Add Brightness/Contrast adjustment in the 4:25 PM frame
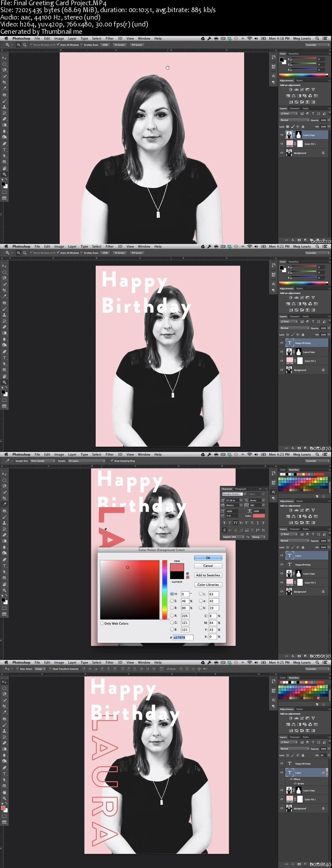Screen dimensions: 332x868 tap(290, 718)
